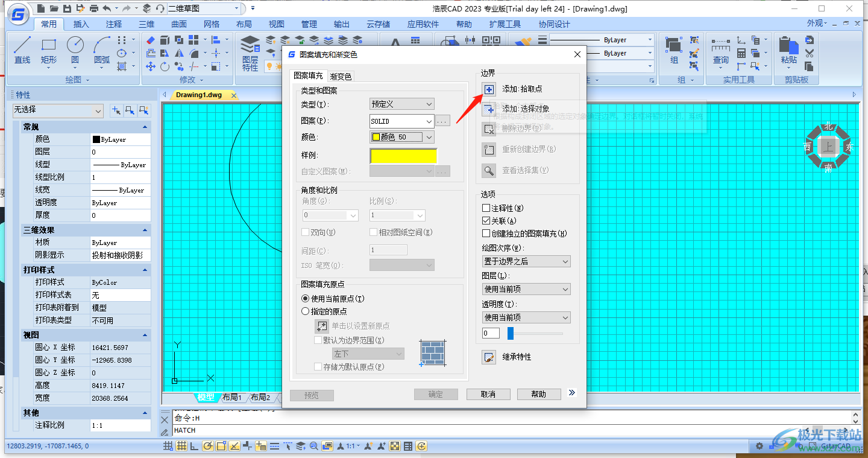
Task: Open the 注释 ribbon tab
Action: (113, 24)
